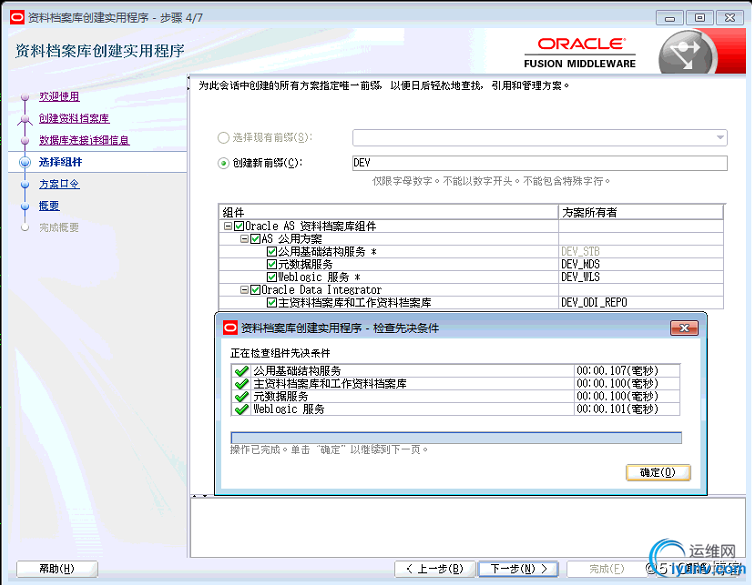Collapse Oracle Data Integrator tree node
The width and height of the screenshot is (752, 585).
point(244,290)
